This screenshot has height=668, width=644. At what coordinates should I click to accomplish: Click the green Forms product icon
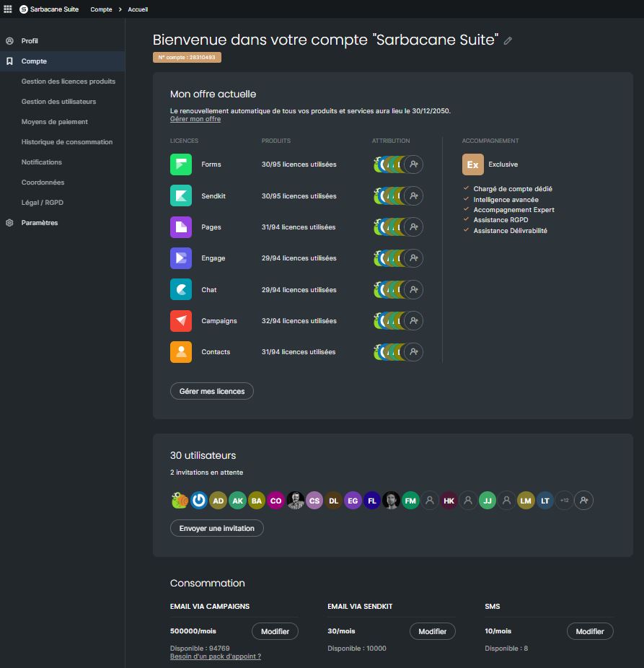tap(181, 164)
